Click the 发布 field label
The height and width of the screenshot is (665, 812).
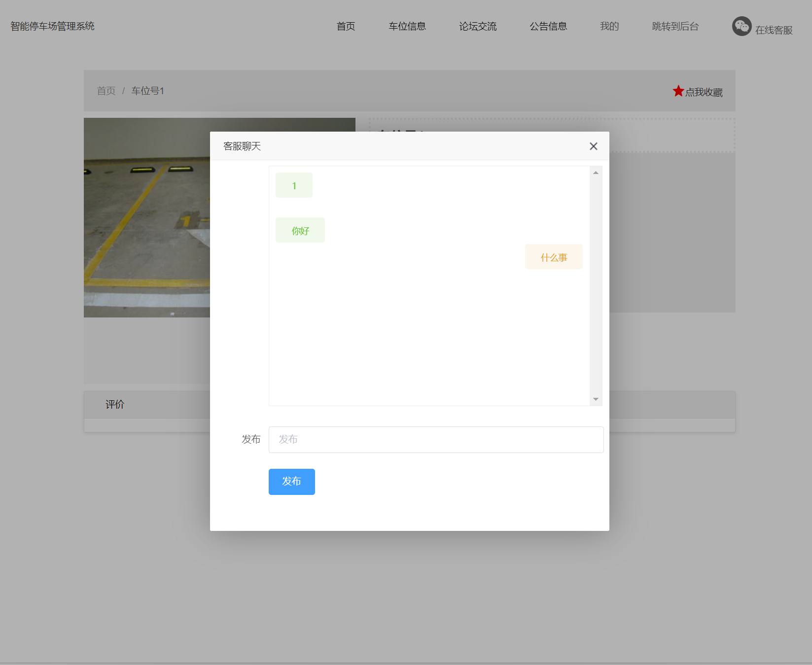251,439
